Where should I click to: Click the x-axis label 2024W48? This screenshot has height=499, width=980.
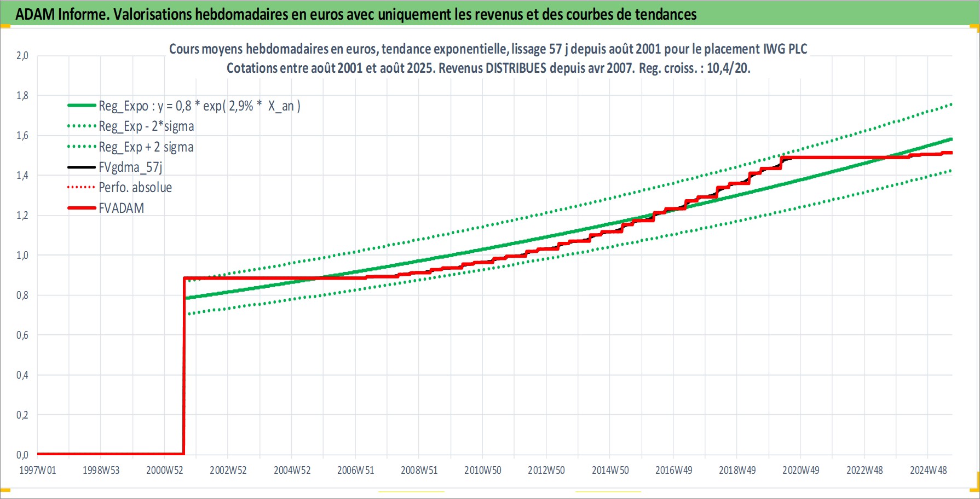928,470
